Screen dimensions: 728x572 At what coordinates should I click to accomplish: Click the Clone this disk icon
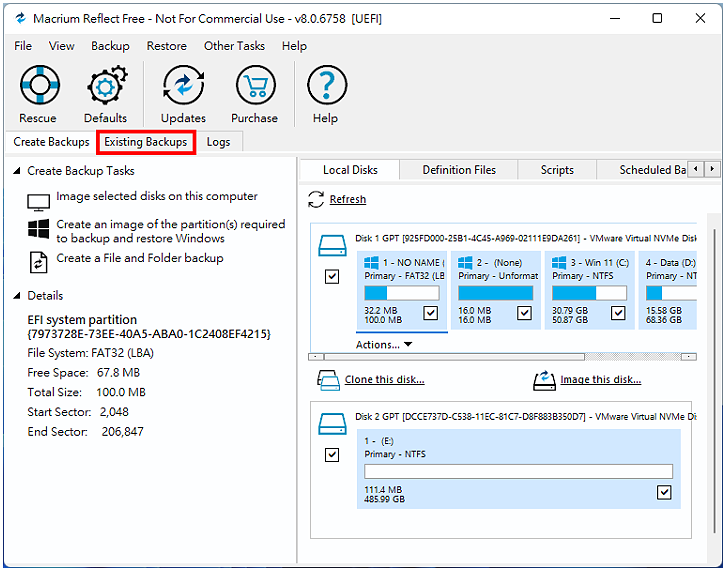pyautogui.click(x=329, y=380)
